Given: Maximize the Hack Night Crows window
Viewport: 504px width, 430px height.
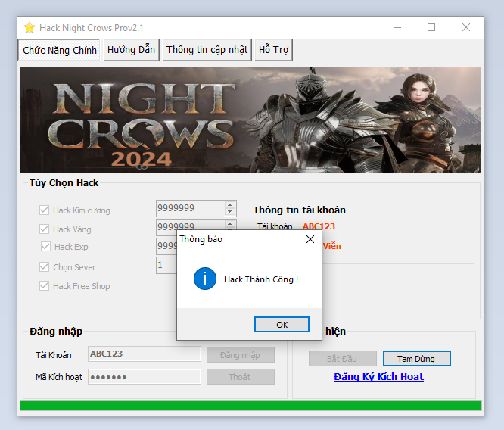Looking at the screenshot, I should (431, 28).
